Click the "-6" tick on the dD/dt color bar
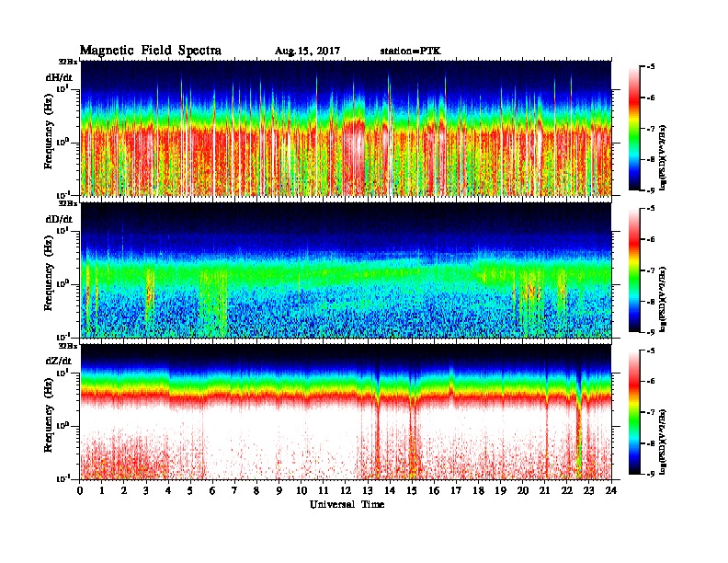728x563 pixels. click(651, 239)
